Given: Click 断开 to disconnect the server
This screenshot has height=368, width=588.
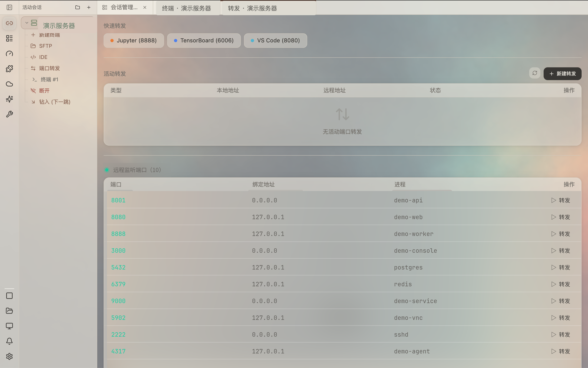Looking at the screenshot, I should [44, 91].
